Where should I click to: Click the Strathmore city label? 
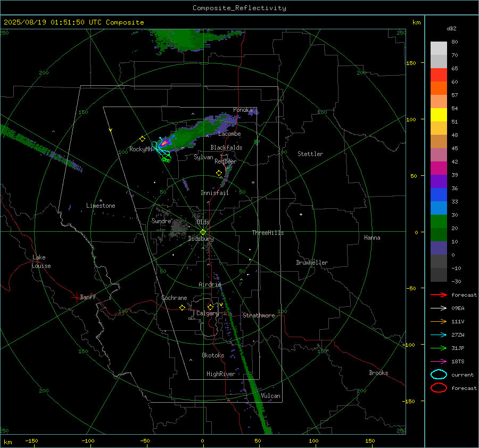tap(259, 315)
